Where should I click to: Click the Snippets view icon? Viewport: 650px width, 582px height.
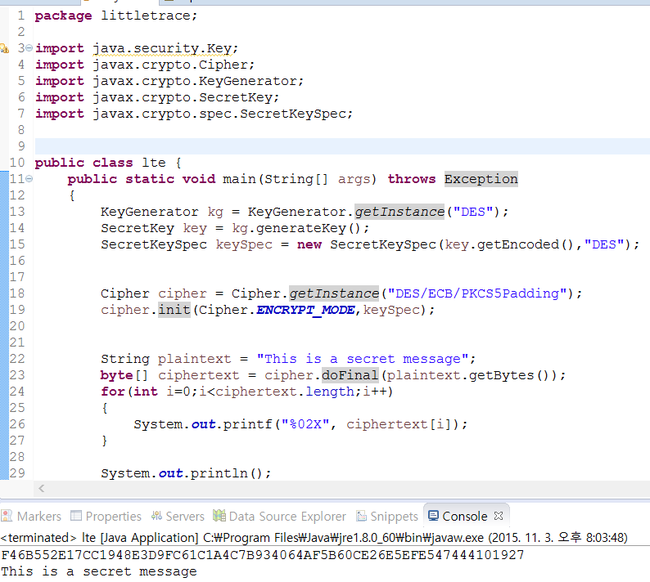point(361,516)
